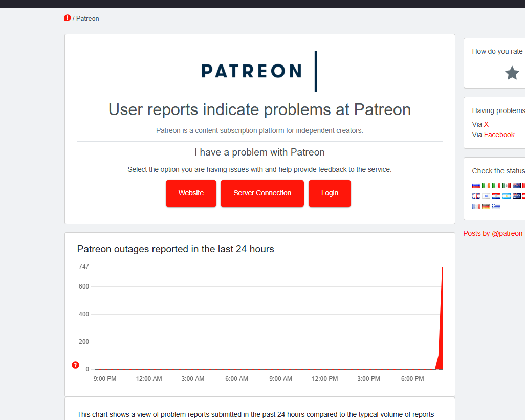Click the '747' chart axis value
The height and width of the screenshot is (420, 525).
(x=84, y=267)
